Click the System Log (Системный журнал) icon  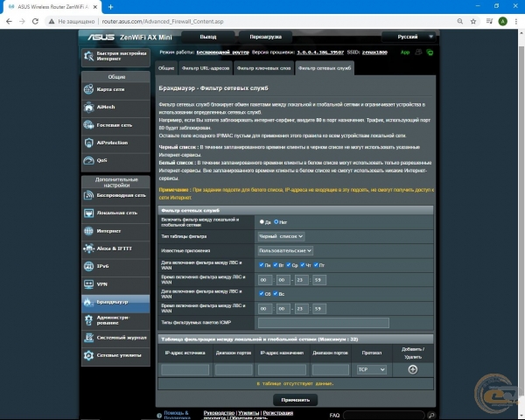click(88, 338)
